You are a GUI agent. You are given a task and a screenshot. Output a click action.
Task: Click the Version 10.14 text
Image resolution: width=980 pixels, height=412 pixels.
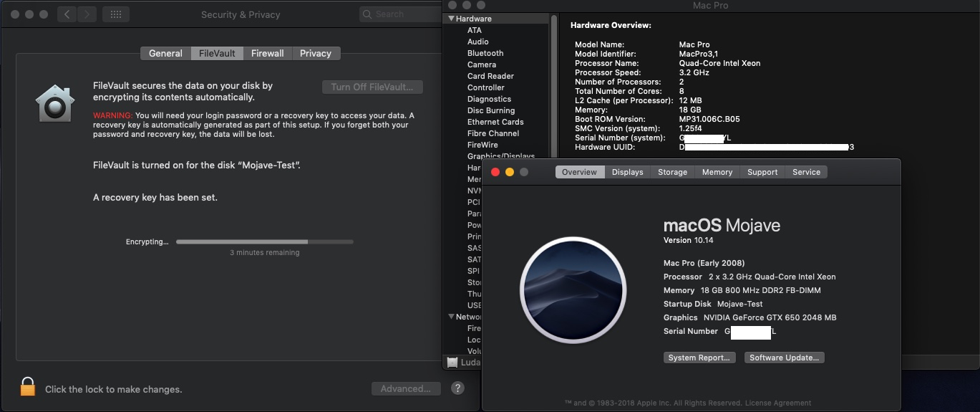[x=689, y=240]
